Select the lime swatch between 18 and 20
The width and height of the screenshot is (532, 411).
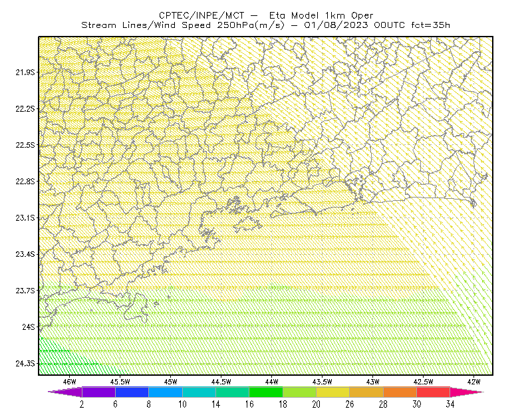pyautogui.click(x=300, y=392)
